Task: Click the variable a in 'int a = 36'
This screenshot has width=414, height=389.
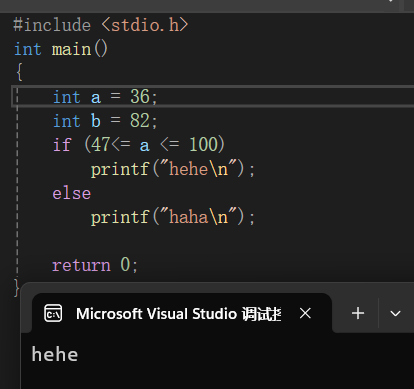Action: [x=96, y=98]
